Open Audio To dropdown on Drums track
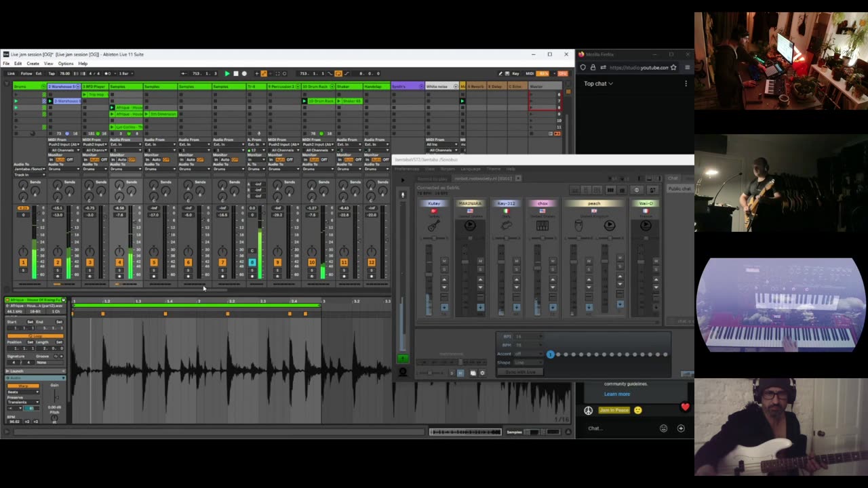This screenshot has width=868, height=488. tap(30, 169)
